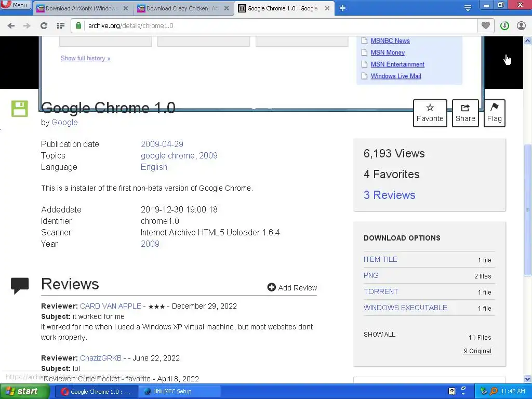This screenshot has height=399, width=532.
Task: Open the user account icon
Action: (521, 25)
